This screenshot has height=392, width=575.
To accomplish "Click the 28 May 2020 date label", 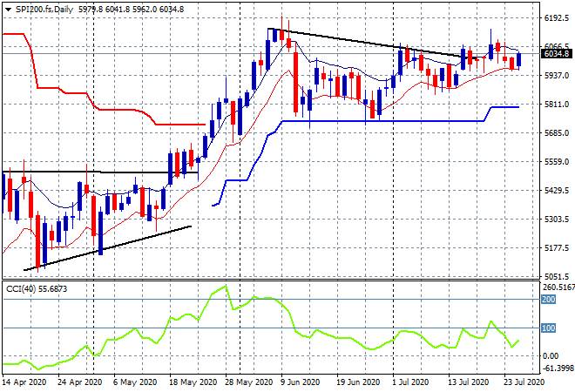I will tap(248, 382).
